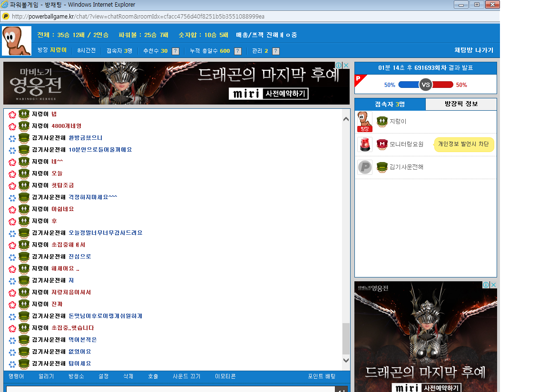The width and height of the screenshot is (548, 392).
Task: Open help icon next to 관리 2
Action: click(x=276, y=51)
